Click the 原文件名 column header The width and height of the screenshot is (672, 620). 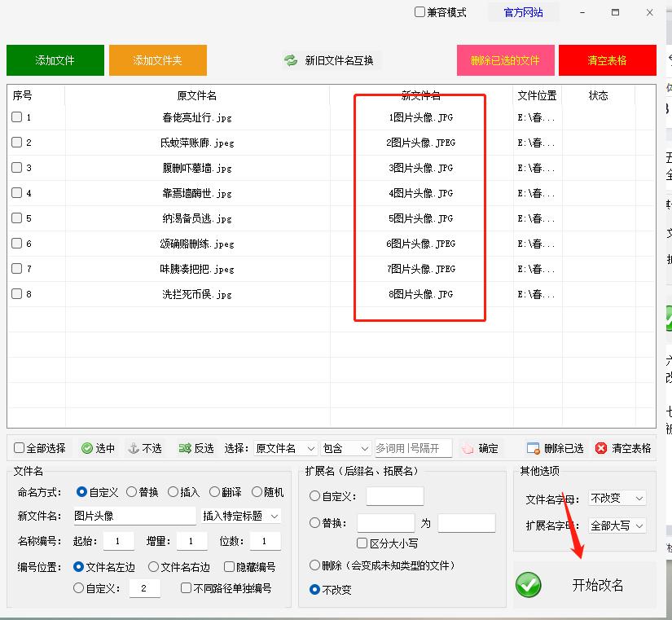point(197,95)
